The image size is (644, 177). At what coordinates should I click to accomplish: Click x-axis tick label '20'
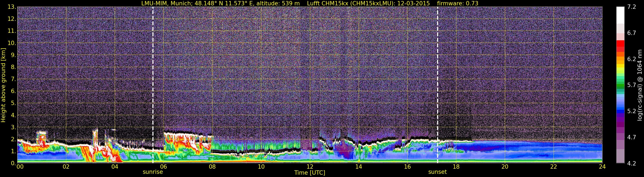tap(505, 167)
